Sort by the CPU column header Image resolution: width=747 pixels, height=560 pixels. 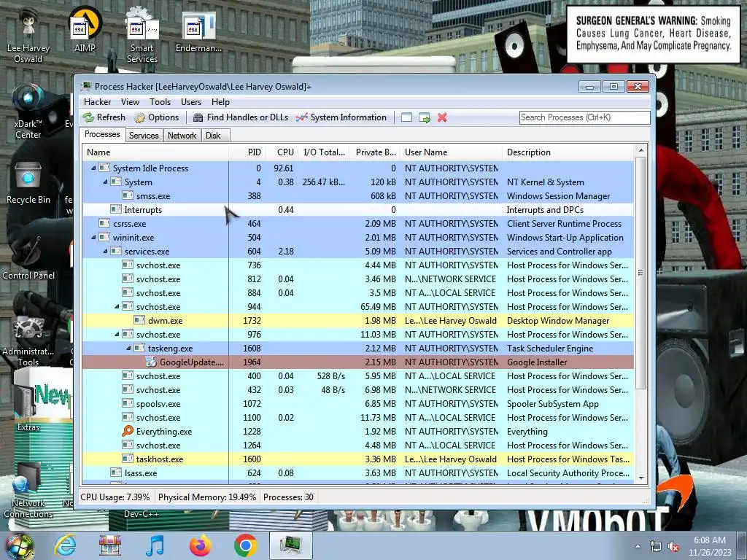[x=282, y=152]
